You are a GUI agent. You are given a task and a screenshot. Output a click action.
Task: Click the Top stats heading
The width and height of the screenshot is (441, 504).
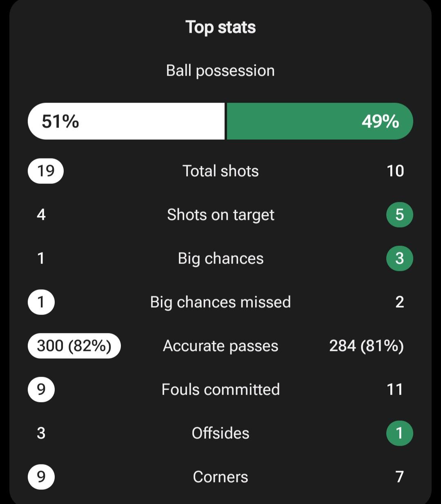pyautogui.click(x=220, y=27)
